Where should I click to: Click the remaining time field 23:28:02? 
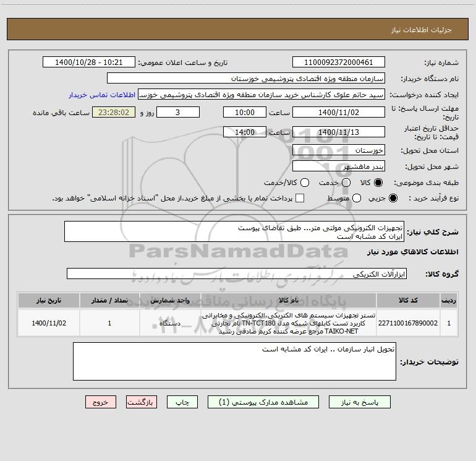114,112
